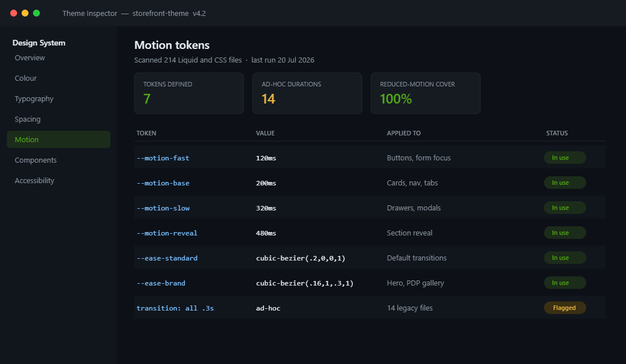This screenshot has height=364, width=626.
Task: Click In use badge for --ease-brand
Action: point(565,283)
